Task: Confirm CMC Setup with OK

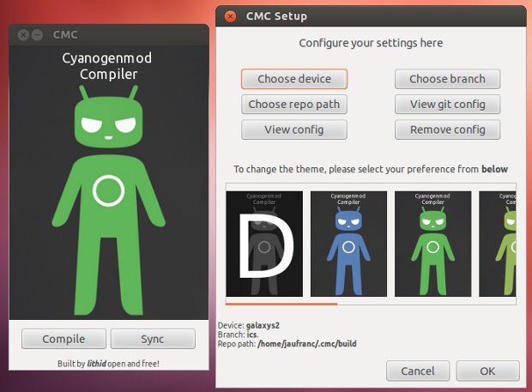Action: tap(487, 371)
